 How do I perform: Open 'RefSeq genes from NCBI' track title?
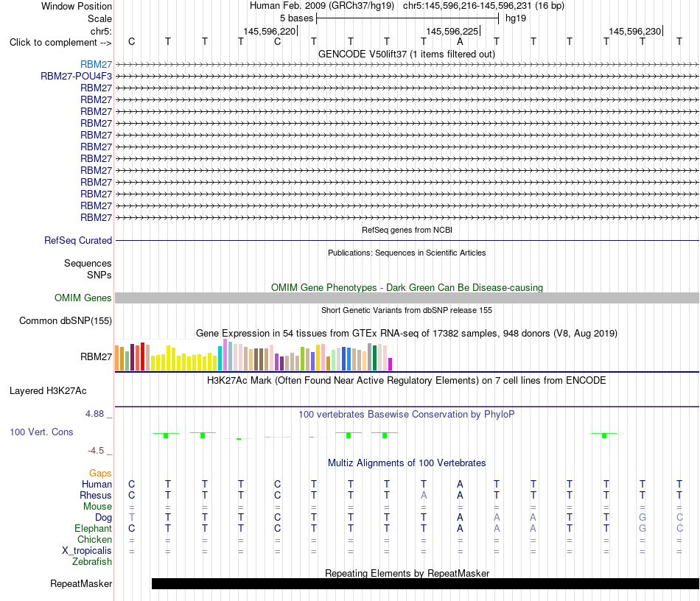[x=407, y=230]
